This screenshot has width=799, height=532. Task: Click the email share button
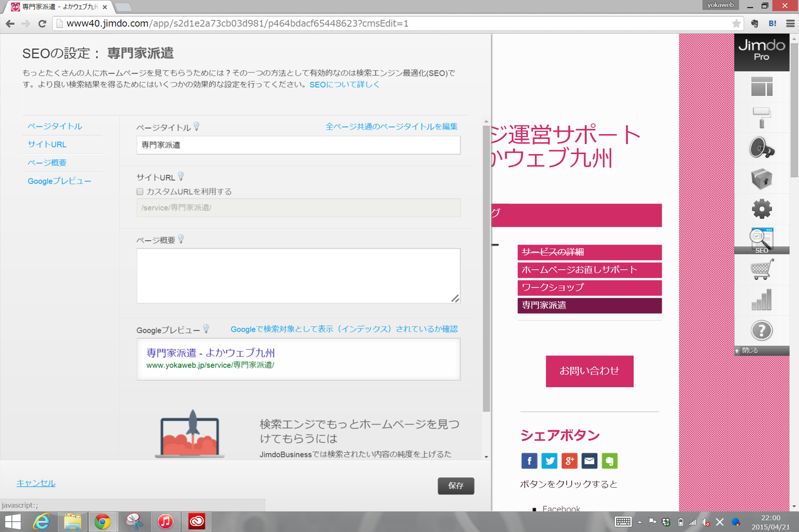[x=589, y=461]
